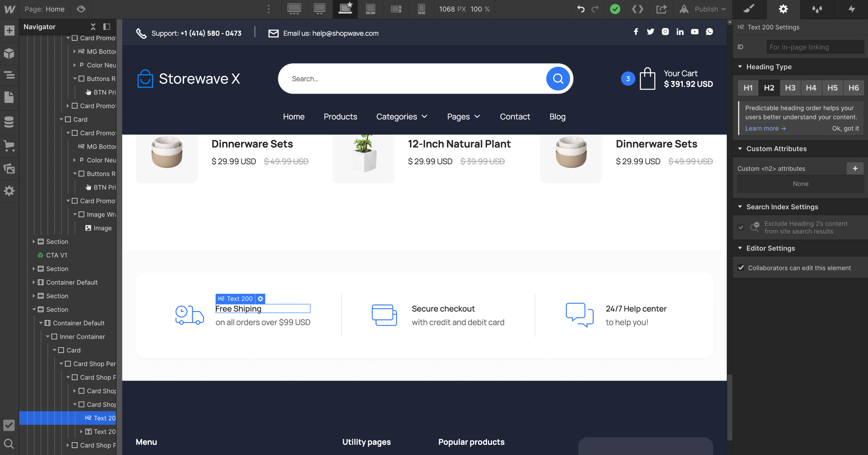
Task: Open the Pages nav dropdown
Action: (463, 116)
